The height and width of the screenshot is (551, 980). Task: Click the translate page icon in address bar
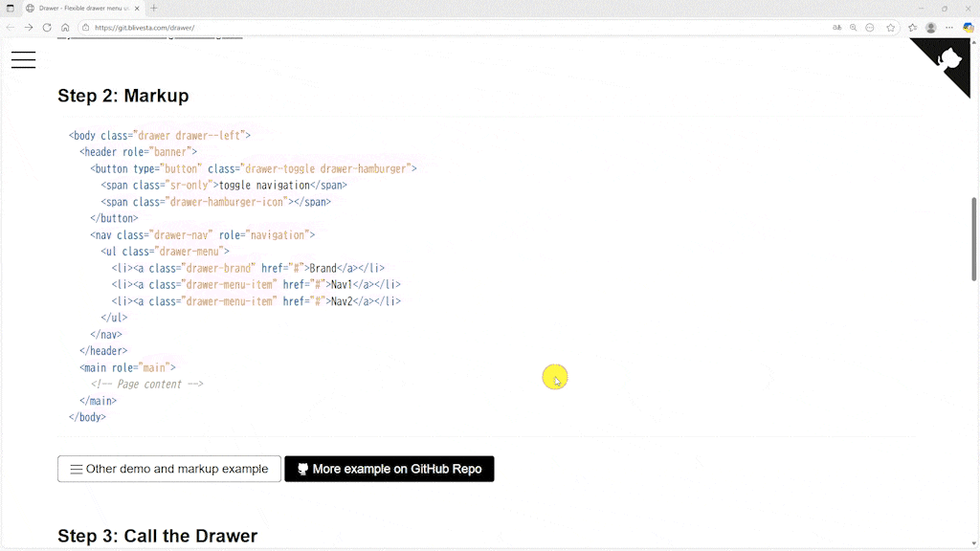point(837,28)
